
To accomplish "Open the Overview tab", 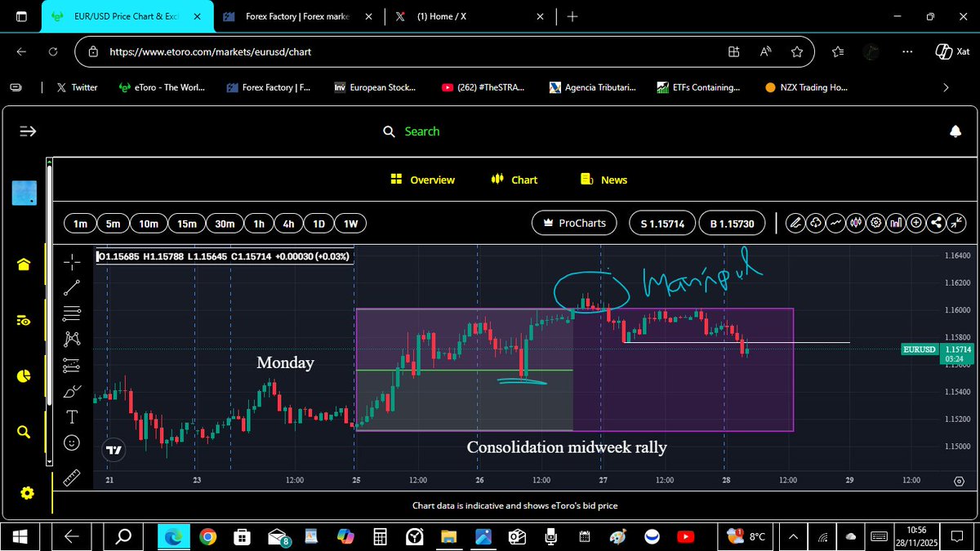I will (x=423, y=180).
